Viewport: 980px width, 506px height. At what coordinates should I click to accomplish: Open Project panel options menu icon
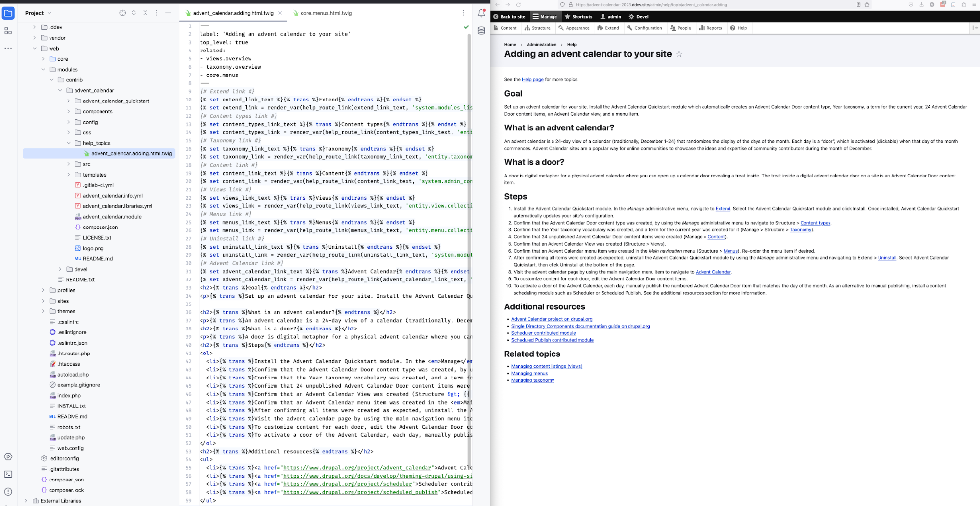point(157,13)
